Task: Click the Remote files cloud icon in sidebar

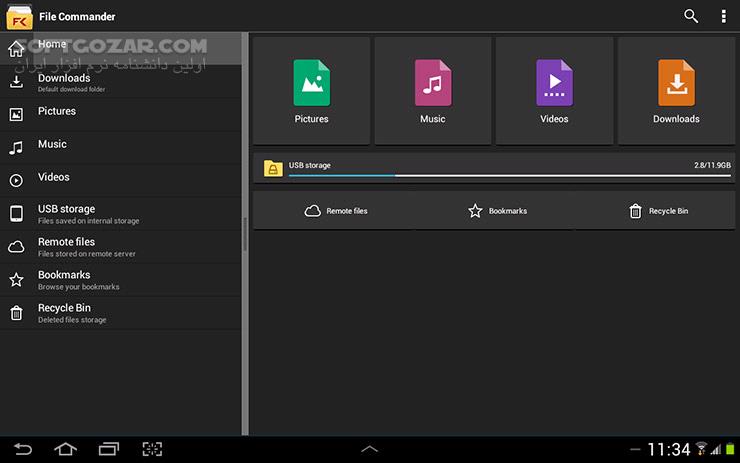Action: [16, 246]
